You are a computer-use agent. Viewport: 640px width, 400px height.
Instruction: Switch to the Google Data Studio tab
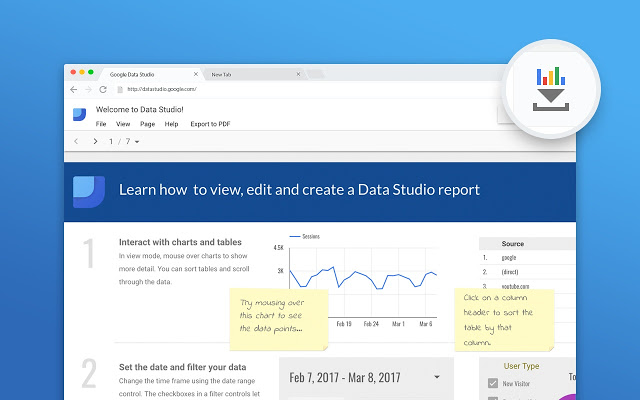point(152,74)
